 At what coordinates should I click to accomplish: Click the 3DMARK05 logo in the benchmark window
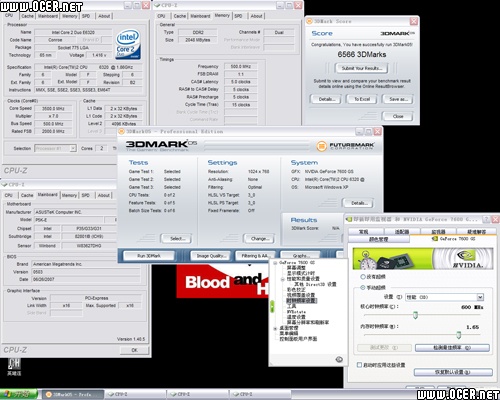point(161,144)
